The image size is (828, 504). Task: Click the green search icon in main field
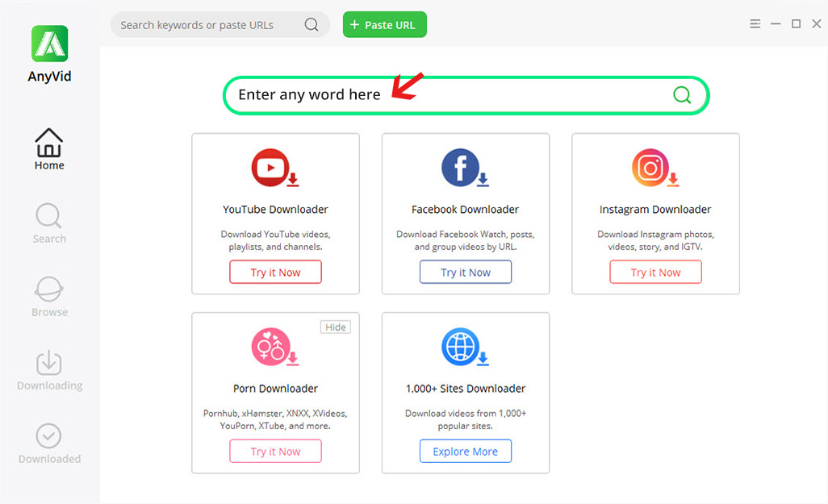(x=682, y=95)
